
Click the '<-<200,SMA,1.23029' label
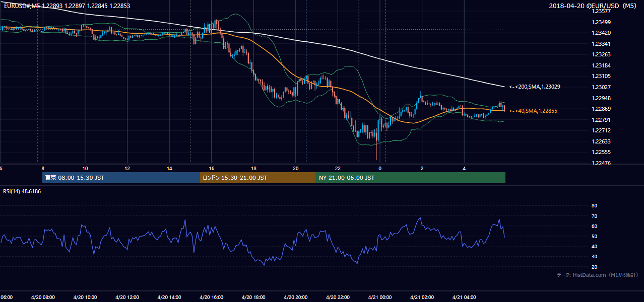coord(535,87)
